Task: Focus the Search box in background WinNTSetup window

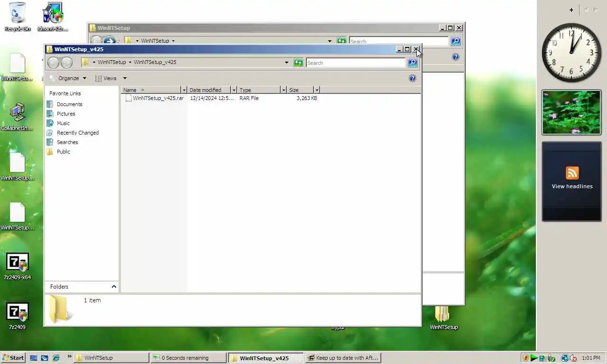Action: [399, 41]
